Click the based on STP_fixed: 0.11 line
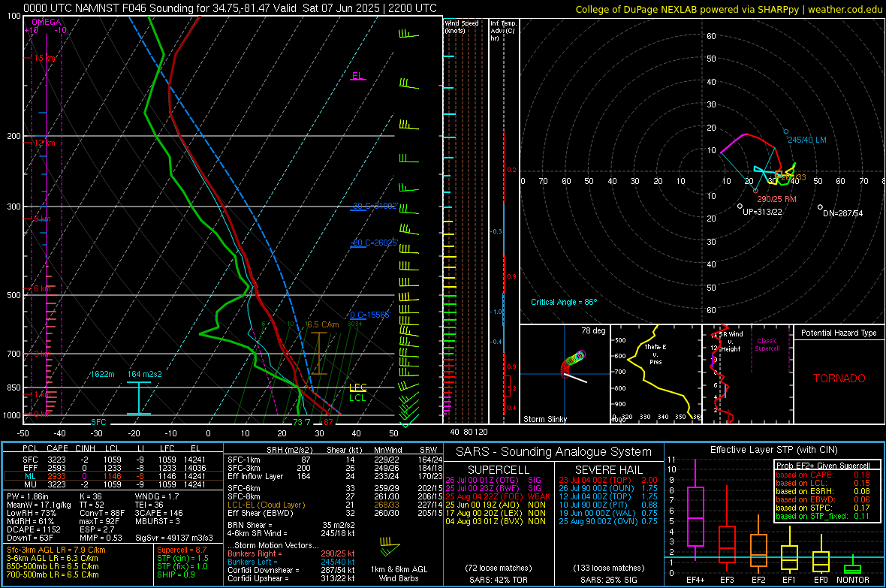Image resolution: width=886 pixels, height=588 pixels. point(823,516)
